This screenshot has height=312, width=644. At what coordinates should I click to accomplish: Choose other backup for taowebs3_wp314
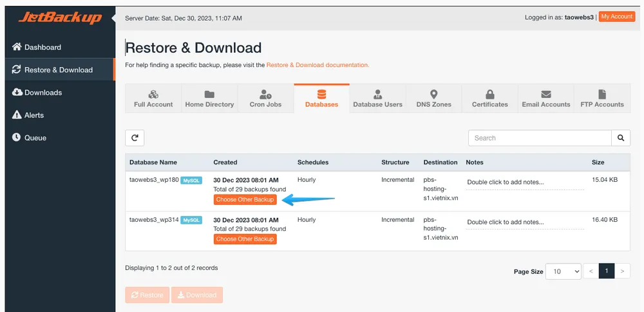245,239
